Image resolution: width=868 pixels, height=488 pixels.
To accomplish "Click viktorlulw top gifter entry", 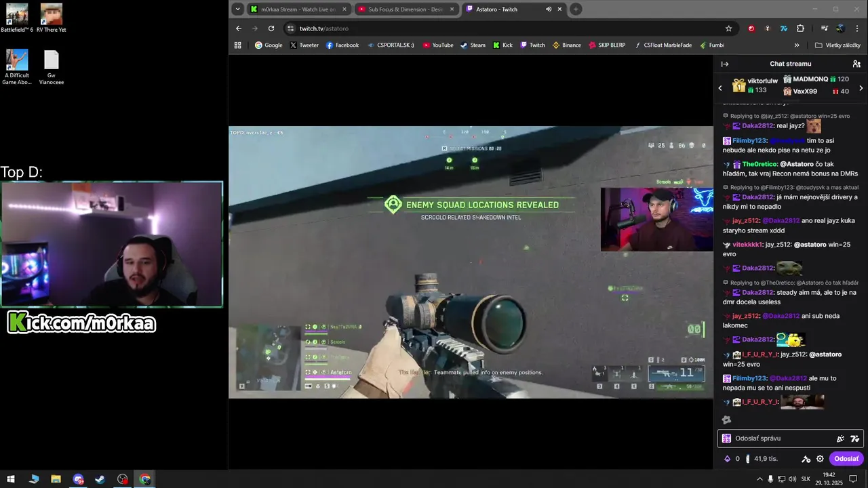I will [x=755, y=85].
